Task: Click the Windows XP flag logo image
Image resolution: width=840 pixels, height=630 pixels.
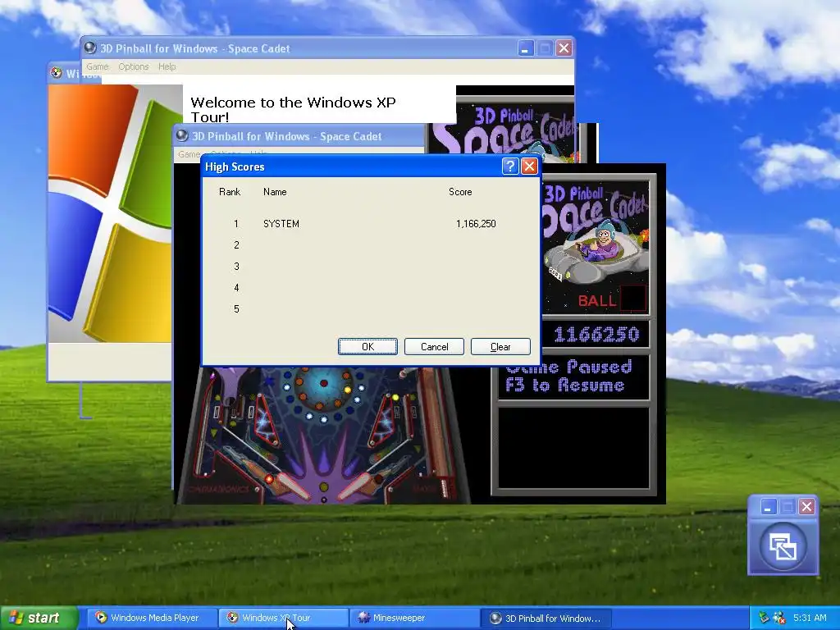Action: click(112, 213)
